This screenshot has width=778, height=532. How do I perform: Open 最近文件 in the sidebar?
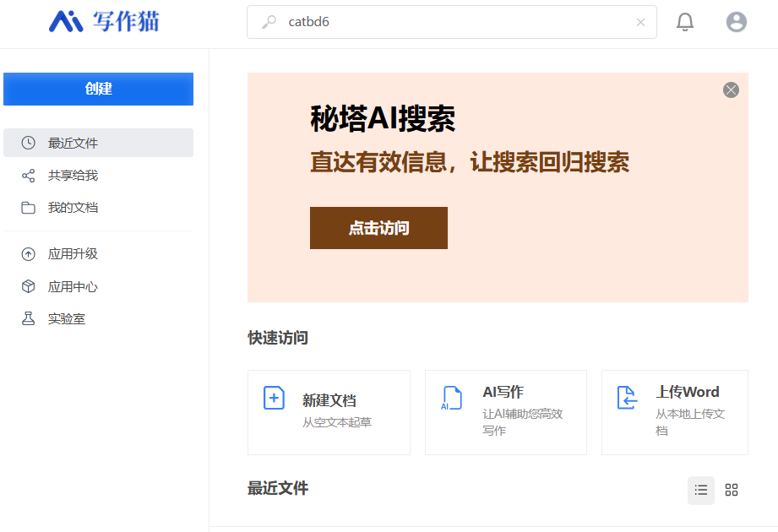[x=98, y=143]
